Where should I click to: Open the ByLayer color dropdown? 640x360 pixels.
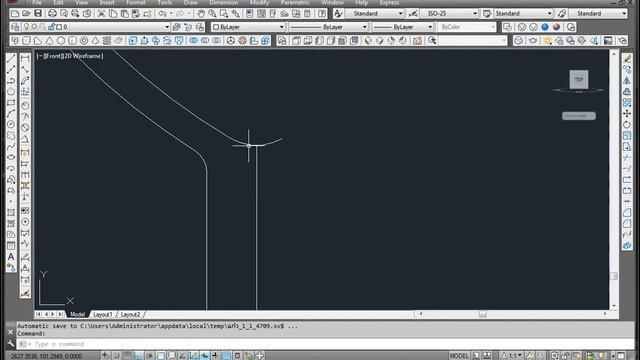pos(248,27)
